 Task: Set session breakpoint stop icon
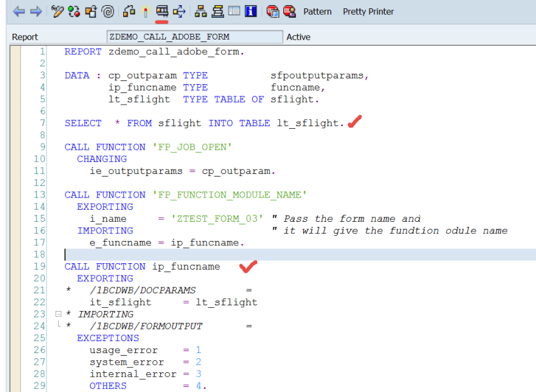[272, 11]
